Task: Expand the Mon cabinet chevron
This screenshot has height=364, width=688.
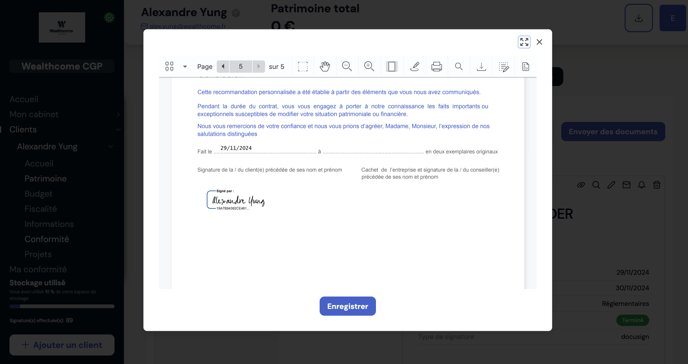Action: coord(118,114)
